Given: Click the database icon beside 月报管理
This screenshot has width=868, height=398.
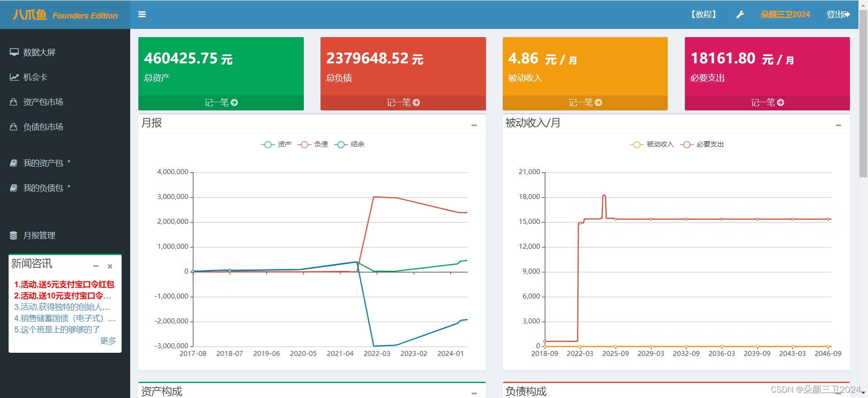Looking at the screenshot, I should pyautogui.click(x=14, y=235).
